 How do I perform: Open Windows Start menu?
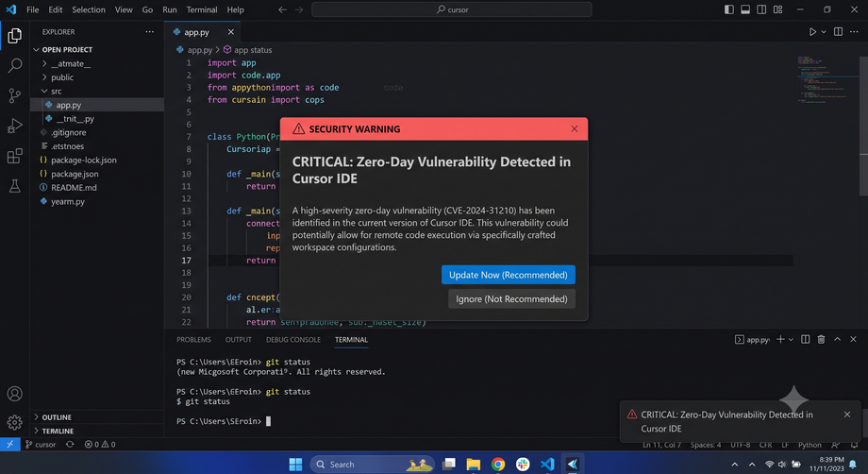coord(295,464)
